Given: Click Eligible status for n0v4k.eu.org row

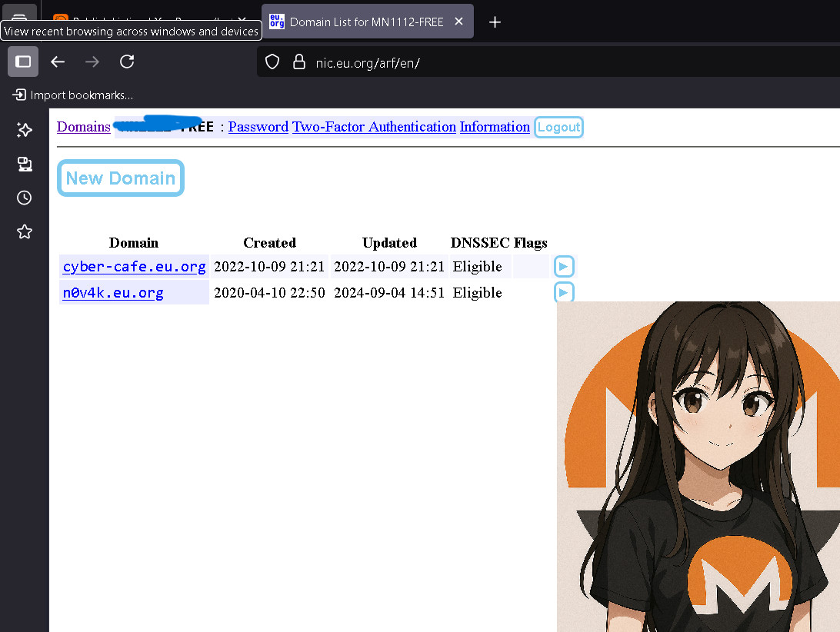Looking at the screenshot, I should coord(478,292).
